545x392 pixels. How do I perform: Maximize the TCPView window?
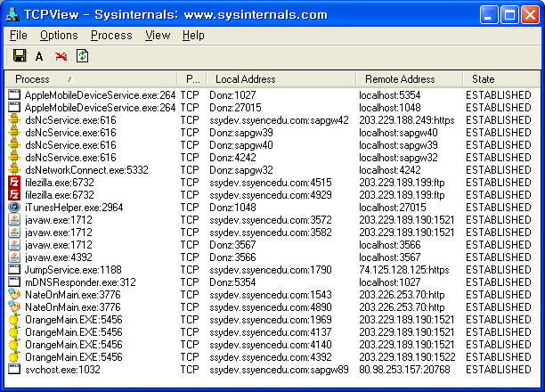509,14
